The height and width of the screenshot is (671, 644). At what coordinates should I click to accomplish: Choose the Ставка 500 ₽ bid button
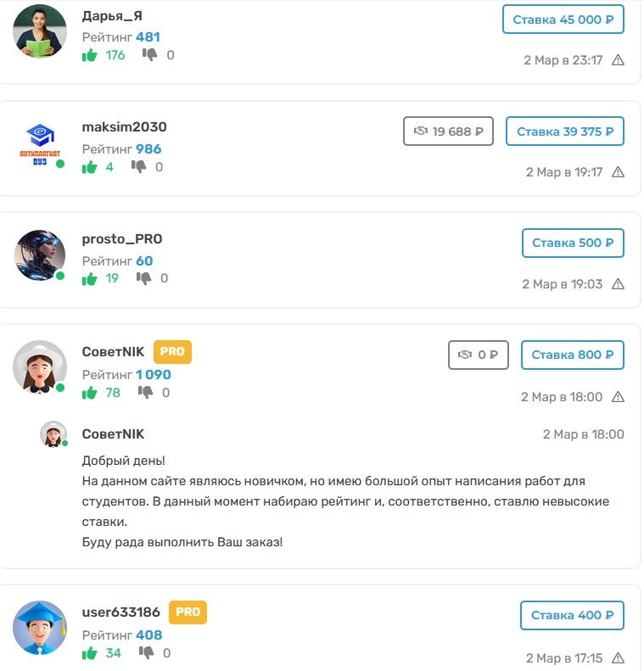[x=573, y=243]
